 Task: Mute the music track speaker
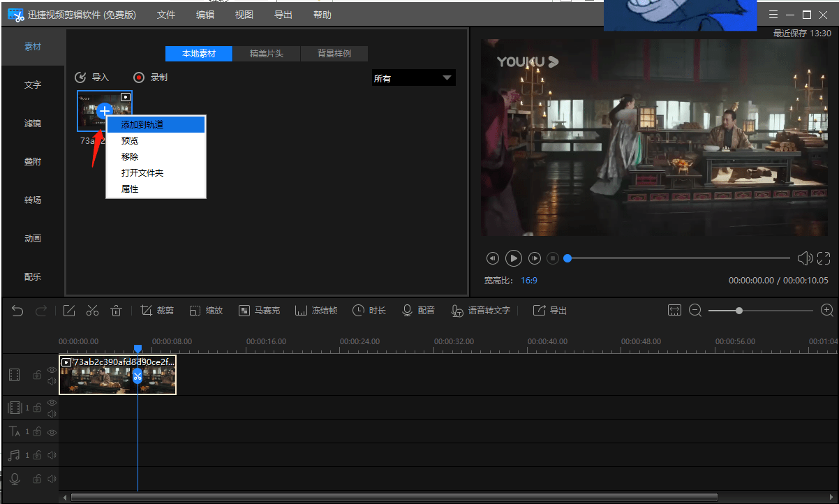52,455
